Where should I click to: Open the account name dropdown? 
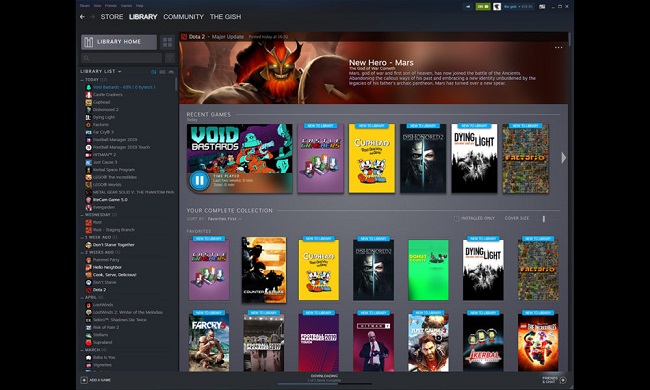518,7
